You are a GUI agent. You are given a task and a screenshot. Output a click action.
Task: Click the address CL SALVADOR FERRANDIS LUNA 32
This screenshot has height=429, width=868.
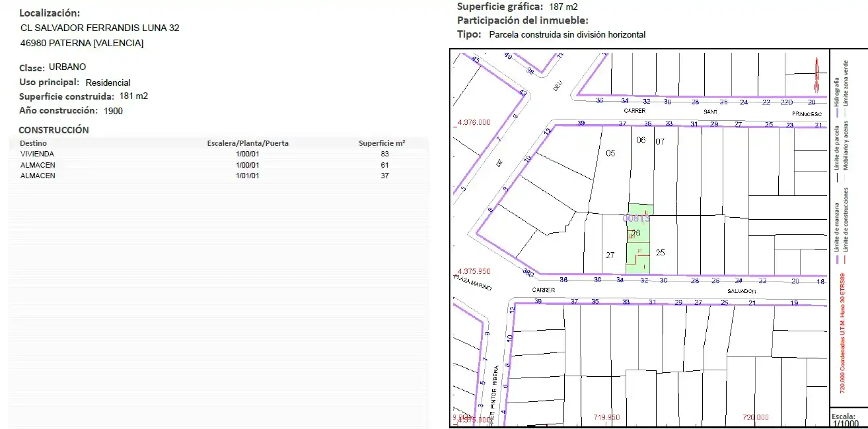point(100,28)
